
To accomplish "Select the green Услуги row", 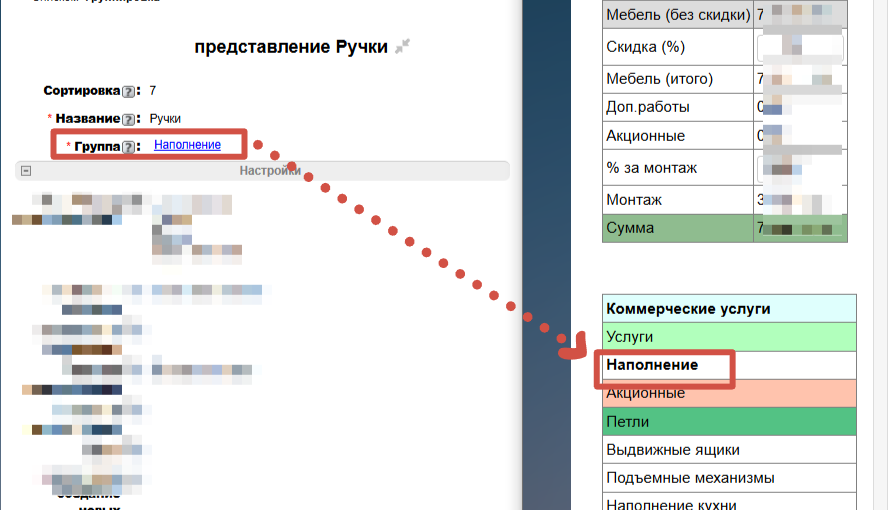I will coord(730,337).
